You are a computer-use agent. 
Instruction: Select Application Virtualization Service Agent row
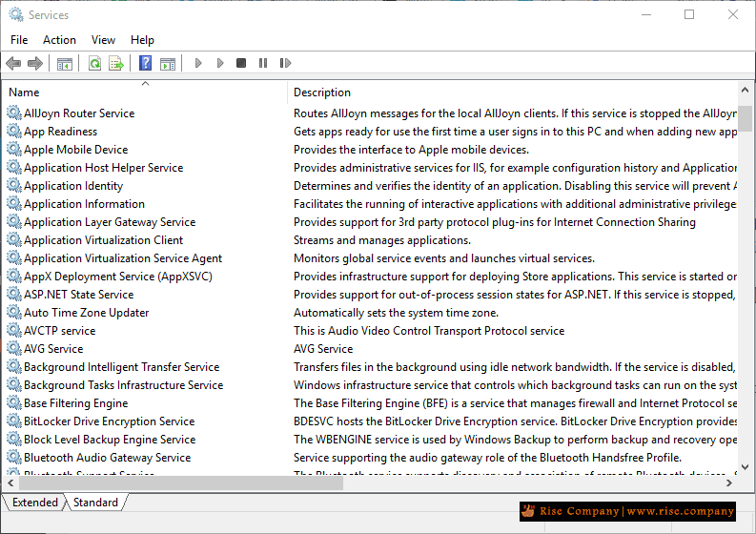tap(370, 258)
